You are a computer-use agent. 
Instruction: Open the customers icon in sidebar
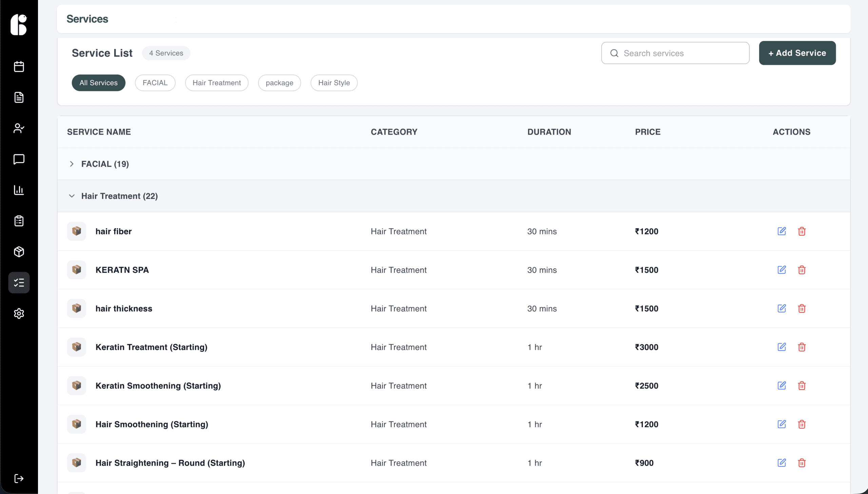tap(19, 128)
